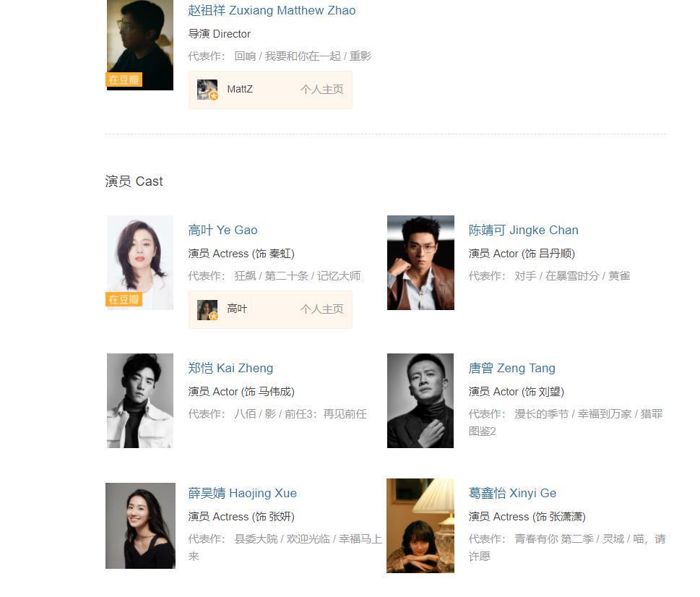Open Jingke Chan's portrait photo
The image size is (700, 597).
(x=420, y=262)
